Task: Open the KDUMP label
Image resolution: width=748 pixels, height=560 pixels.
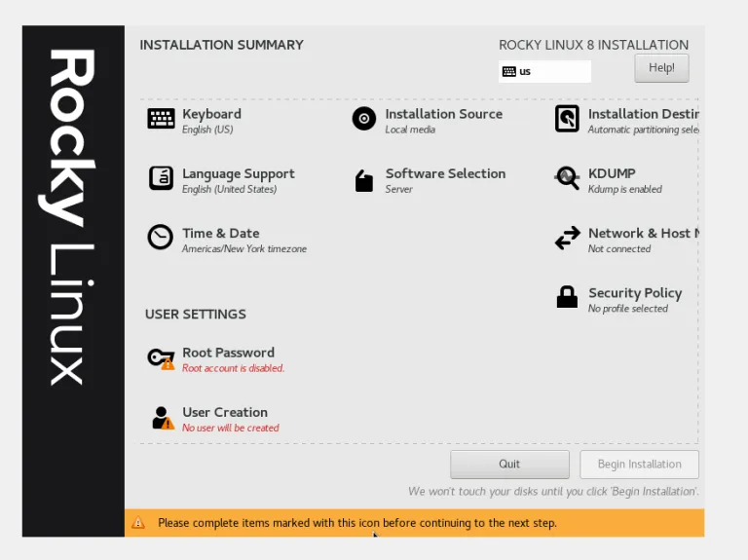Action: click(612, 173)
